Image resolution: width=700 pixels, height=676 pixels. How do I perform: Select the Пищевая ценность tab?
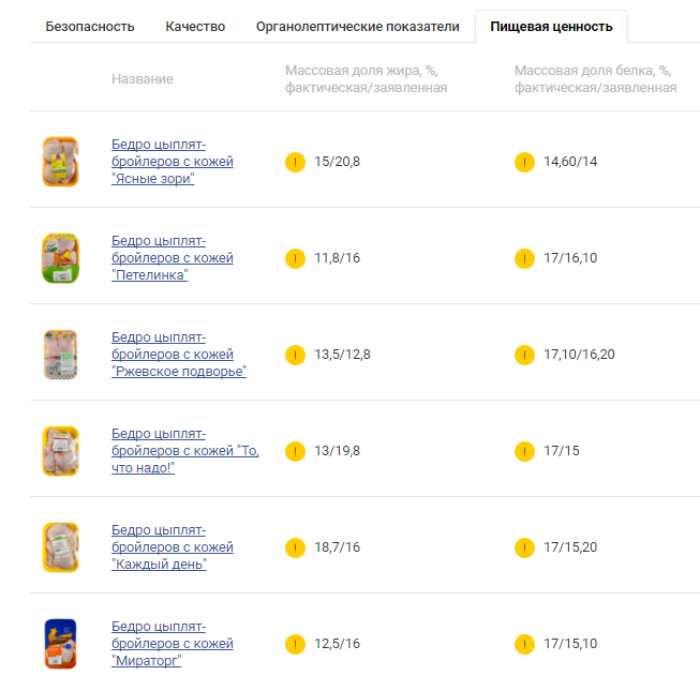click(551, 27)
